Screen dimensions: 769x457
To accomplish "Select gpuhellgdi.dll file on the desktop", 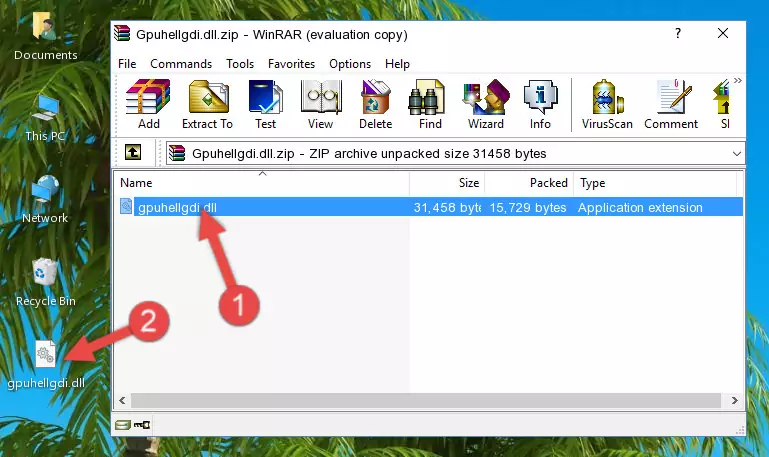I will 46,365.
